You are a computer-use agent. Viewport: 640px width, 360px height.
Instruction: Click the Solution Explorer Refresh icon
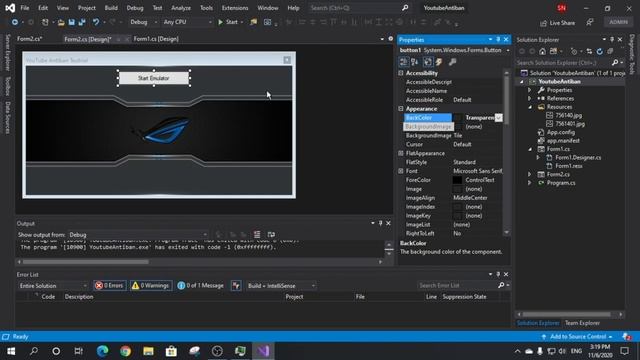(599, 51)
